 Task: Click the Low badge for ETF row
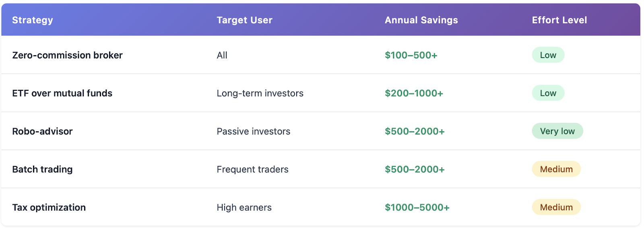tap(548, 93)
